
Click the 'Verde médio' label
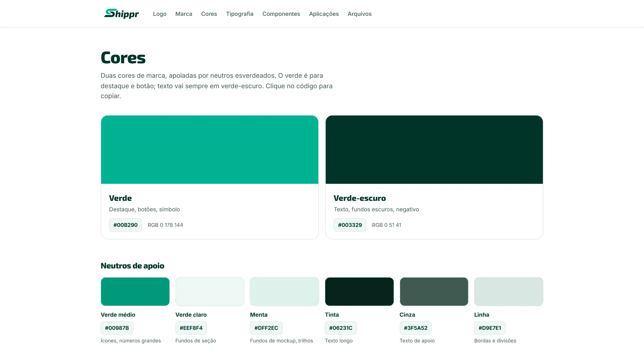(118, 315)
